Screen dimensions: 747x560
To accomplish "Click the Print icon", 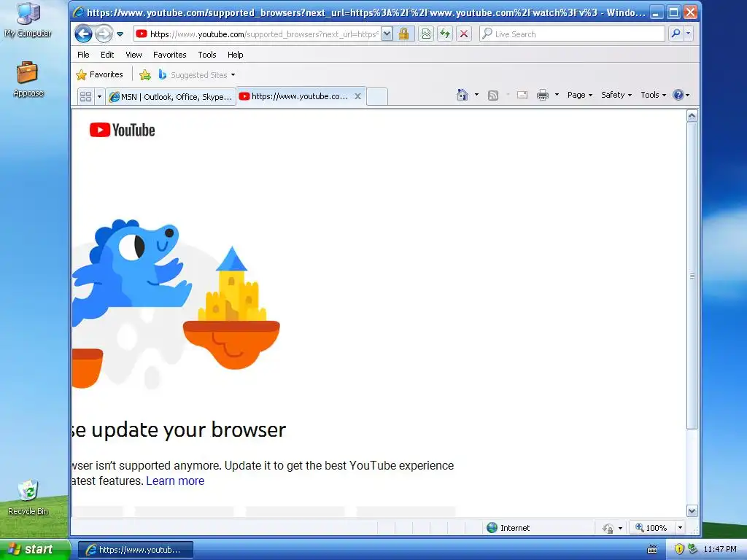I will pos(543,95).
